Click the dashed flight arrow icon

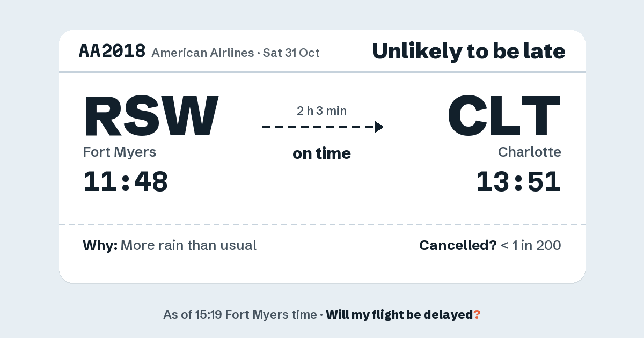(x=323, y=127)
